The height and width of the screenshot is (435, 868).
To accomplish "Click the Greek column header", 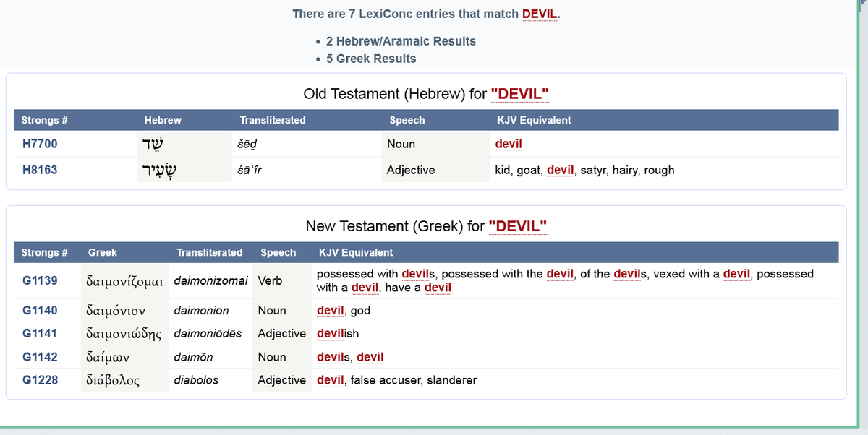I will (102, 252).
